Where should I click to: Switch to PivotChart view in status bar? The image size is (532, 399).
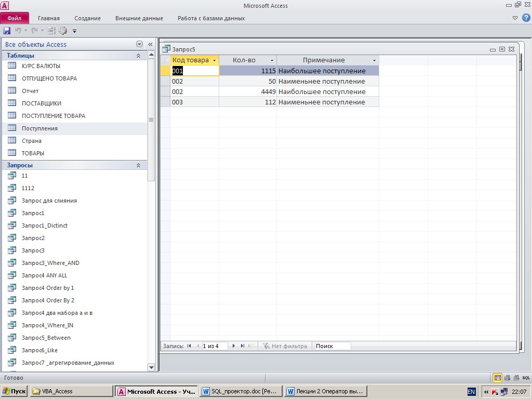pyautogui.click(x=516, y=378)
